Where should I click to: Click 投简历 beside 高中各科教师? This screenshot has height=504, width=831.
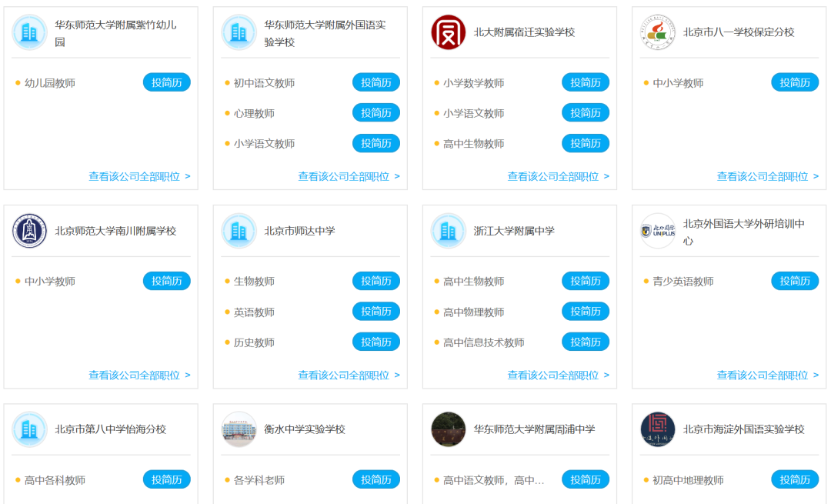click(167, 479)
